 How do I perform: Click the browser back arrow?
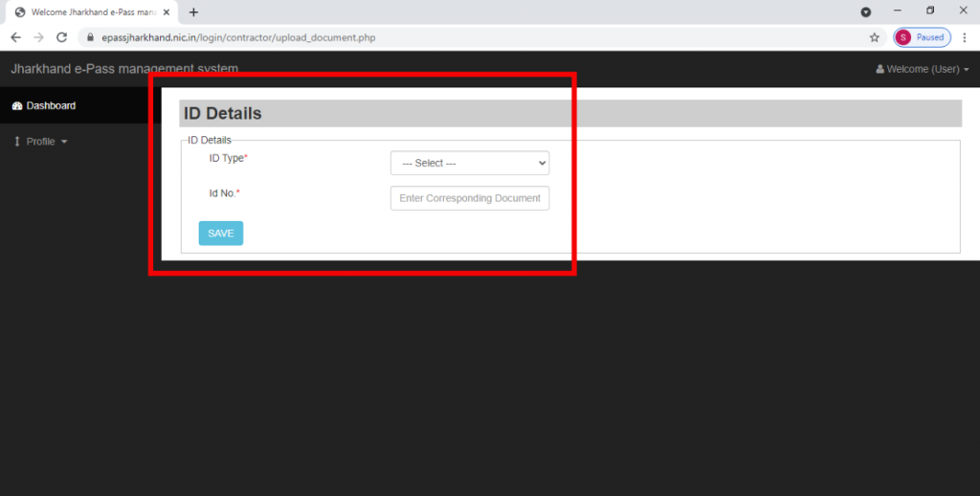click(15, 37)
